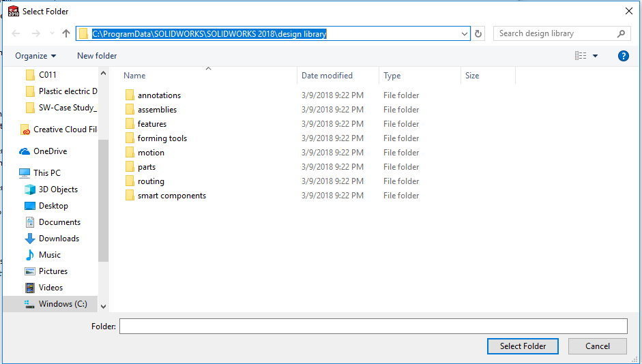Select the motion folder

pos(151,153)
